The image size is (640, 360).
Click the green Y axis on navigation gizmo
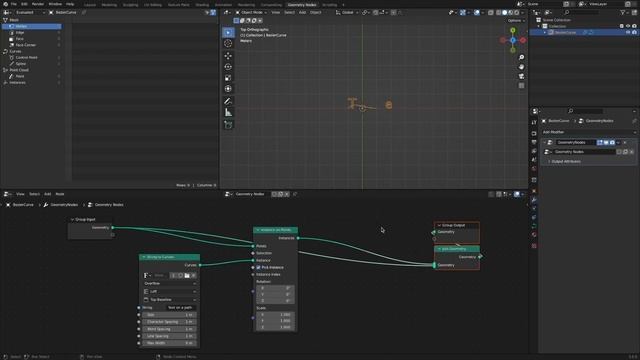pyautogui.click(x=513, y=30)
